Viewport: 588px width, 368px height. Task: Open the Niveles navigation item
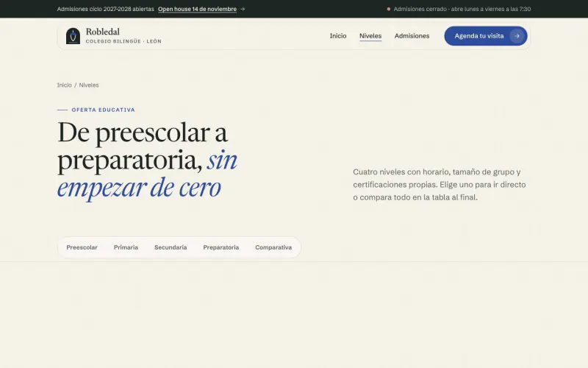click(x=370, y=36)
